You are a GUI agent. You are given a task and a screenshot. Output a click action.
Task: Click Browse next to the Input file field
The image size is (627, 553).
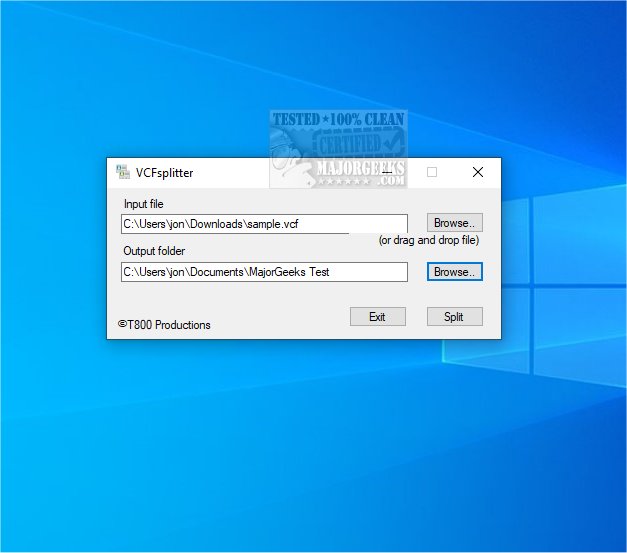click(x=455, y=223)
